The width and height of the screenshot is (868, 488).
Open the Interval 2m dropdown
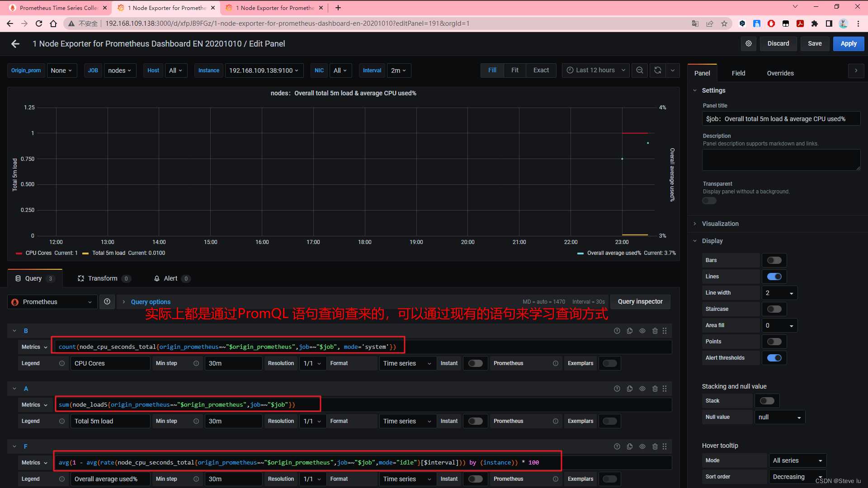coord(398,70)
